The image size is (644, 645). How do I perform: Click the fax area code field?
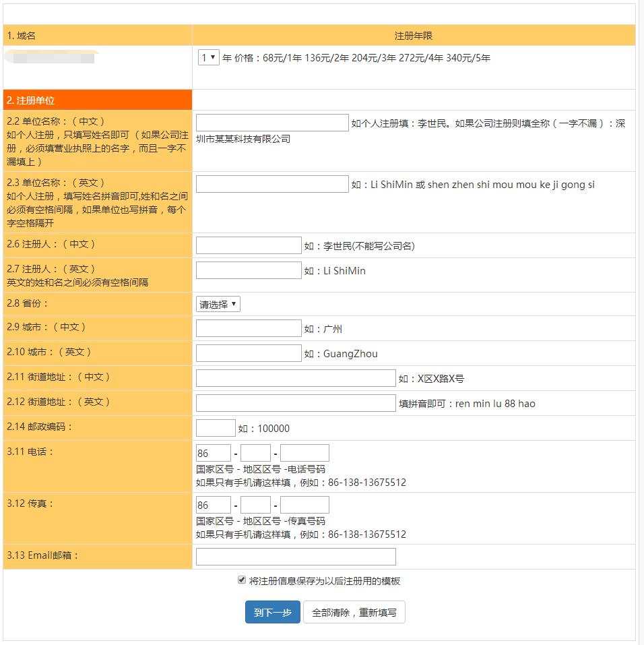pos(255,505)
